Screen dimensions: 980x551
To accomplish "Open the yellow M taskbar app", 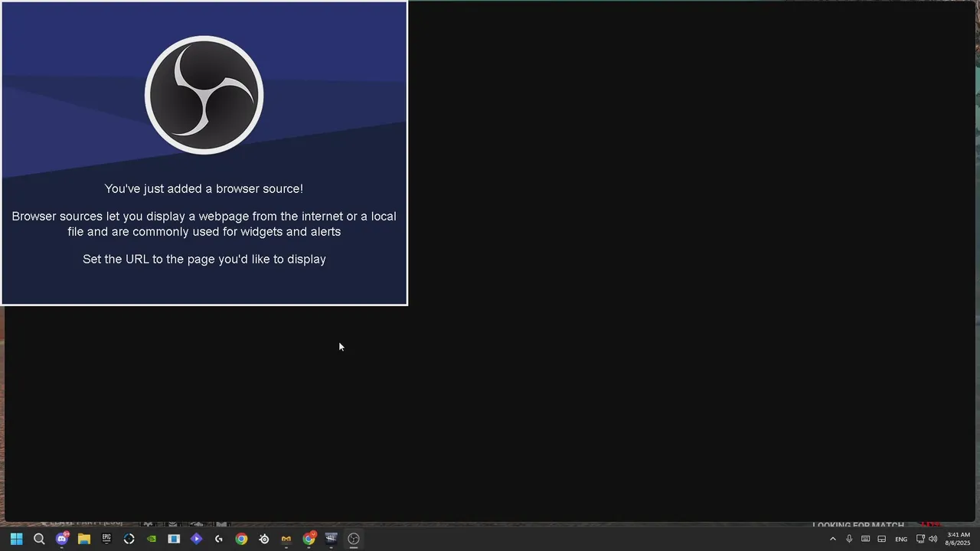I will coord(286,539).
